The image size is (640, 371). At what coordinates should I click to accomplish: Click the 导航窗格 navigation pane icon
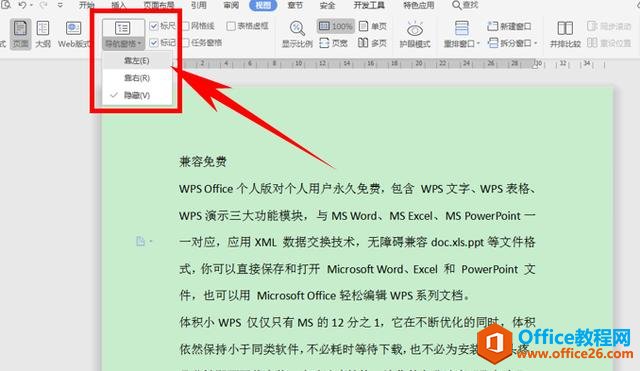[122, 28]
